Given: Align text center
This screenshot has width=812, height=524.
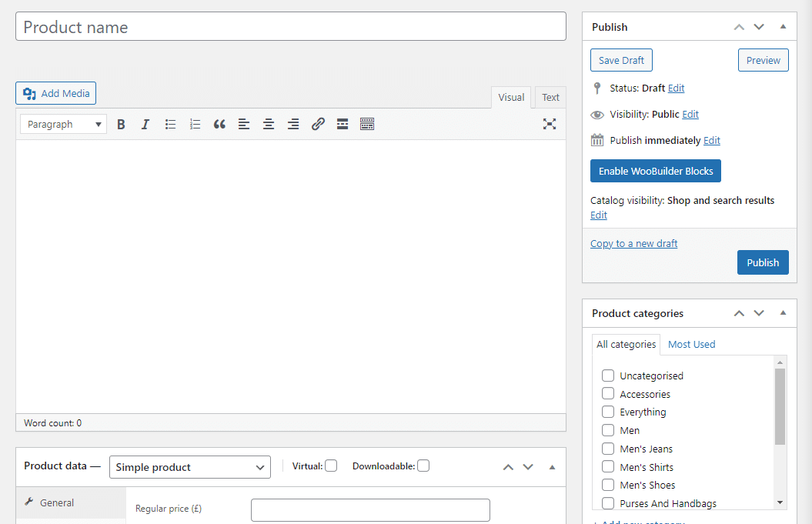Looking at the screenshot, I should (269, 125).
